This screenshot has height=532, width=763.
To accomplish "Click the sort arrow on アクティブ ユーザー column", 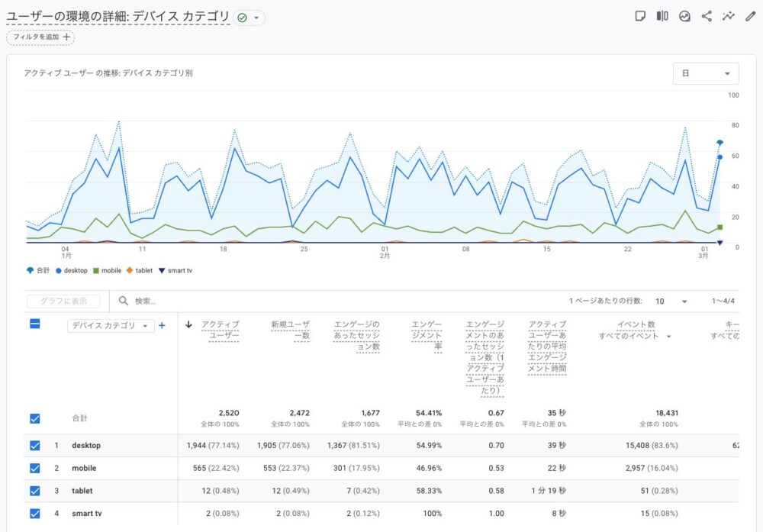I will click(x=189, y=324).
